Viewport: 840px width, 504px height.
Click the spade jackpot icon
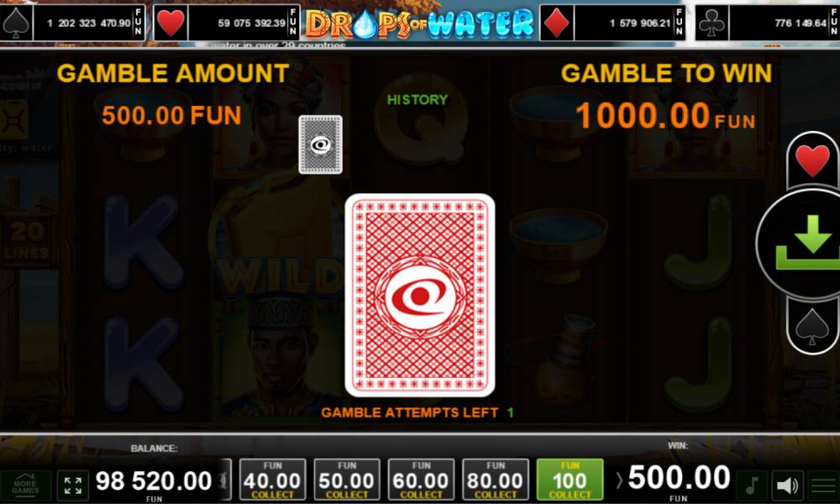16,23
